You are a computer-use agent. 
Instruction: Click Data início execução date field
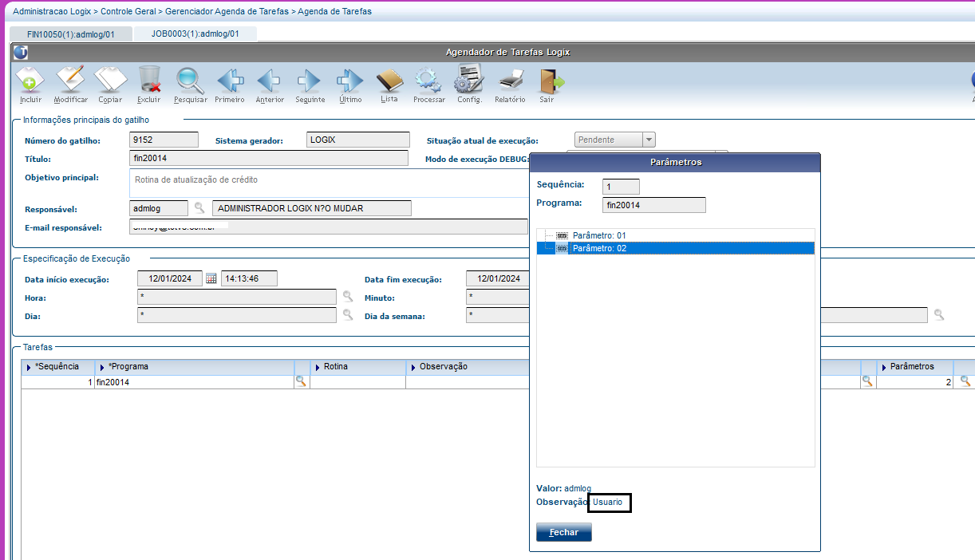pyautogui.click(x=170, y=278)
